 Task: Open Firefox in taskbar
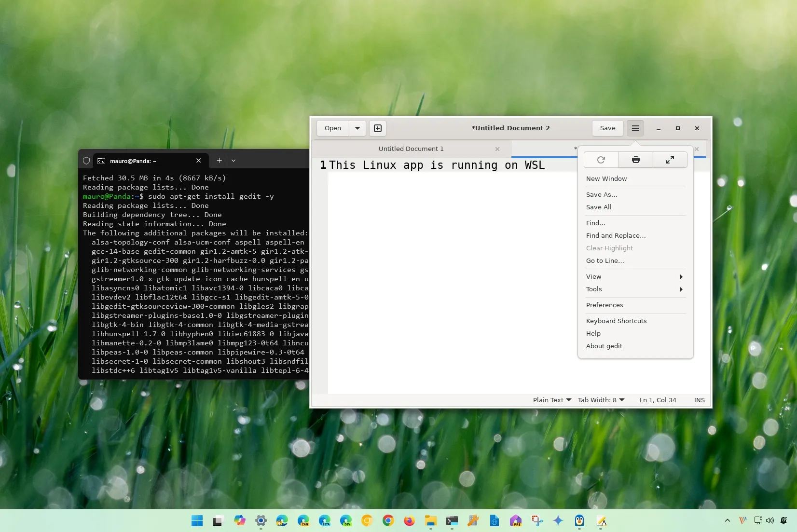pyautogui.click(x=410, y=520)
